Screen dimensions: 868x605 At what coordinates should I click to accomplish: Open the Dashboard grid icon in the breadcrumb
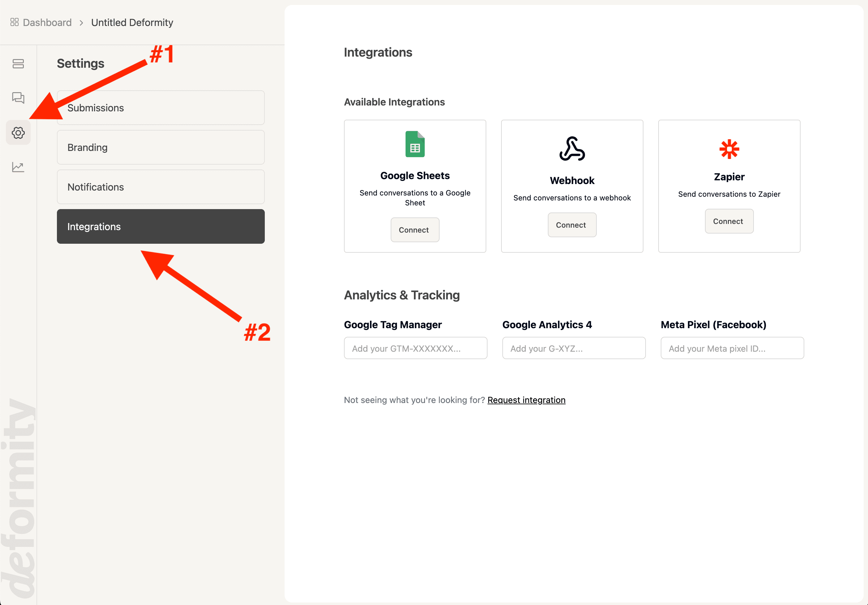(15, 22)
